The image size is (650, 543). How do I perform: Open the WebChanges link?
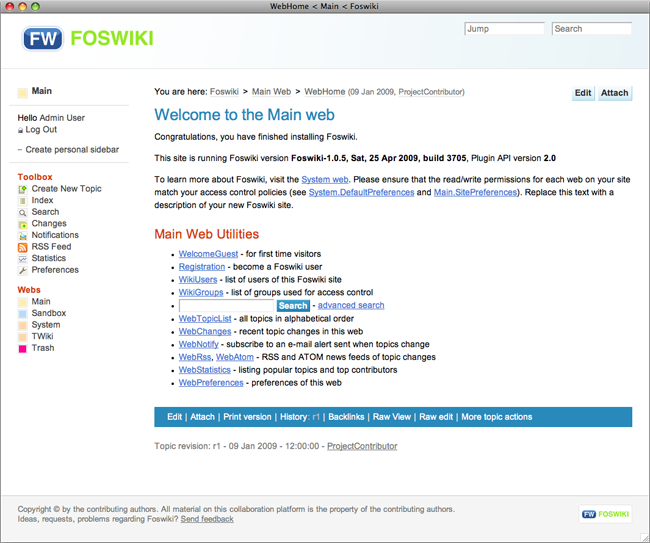pos(205,331)
